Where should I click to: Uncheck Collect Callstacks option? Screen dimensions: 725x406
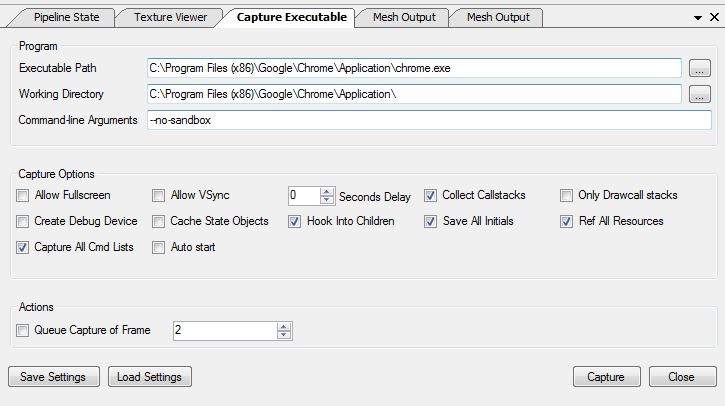tap(431, 195)
